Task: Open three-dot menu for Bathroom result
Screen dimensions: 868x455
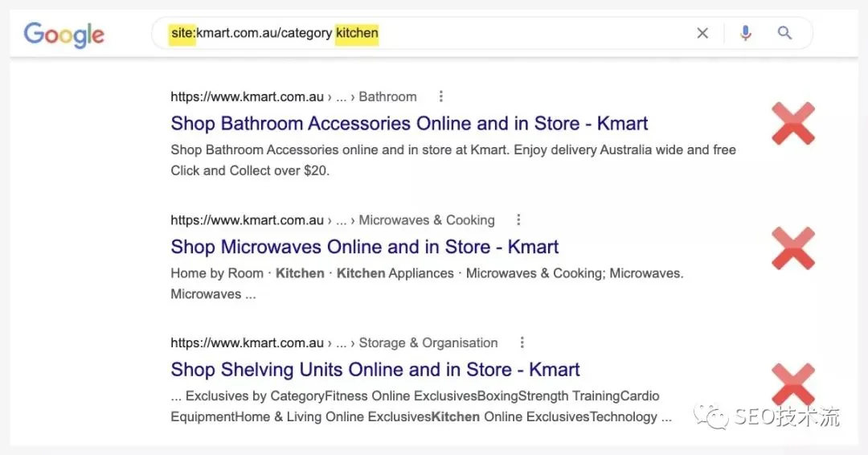Action: click(441, 96)
